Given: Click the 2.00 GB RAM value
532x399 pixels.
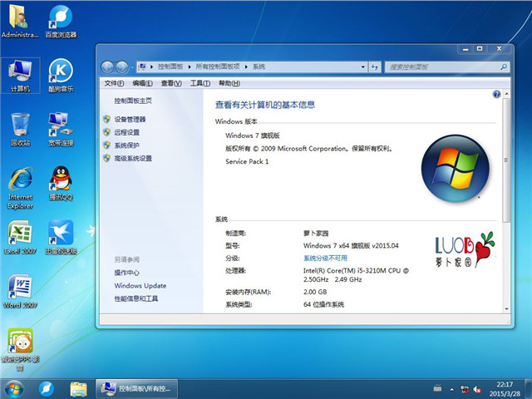Looking at the screenshot, I should tap(315, 292).
